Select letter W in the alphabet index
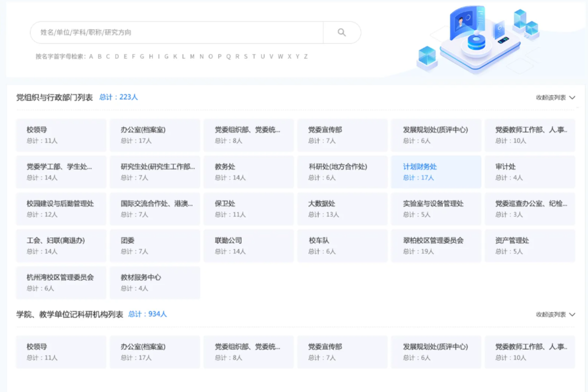The width and height of the screenshot is (588, 392). click(x=280, y=56)
